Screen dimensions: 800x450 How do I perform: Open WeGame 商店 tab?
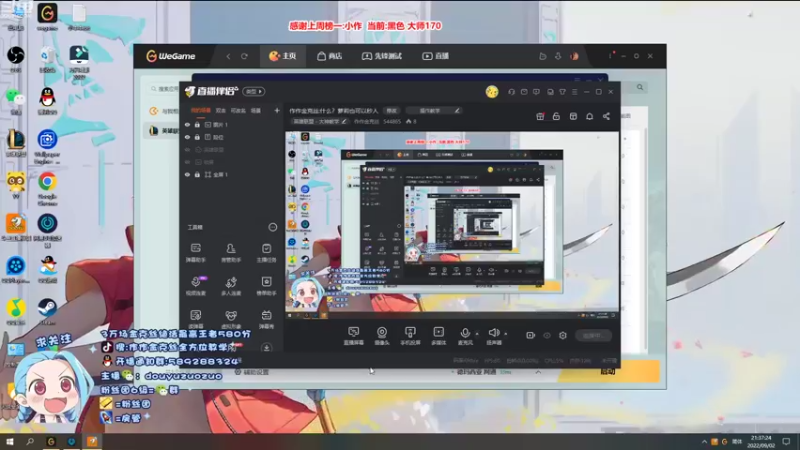point(330,56)
